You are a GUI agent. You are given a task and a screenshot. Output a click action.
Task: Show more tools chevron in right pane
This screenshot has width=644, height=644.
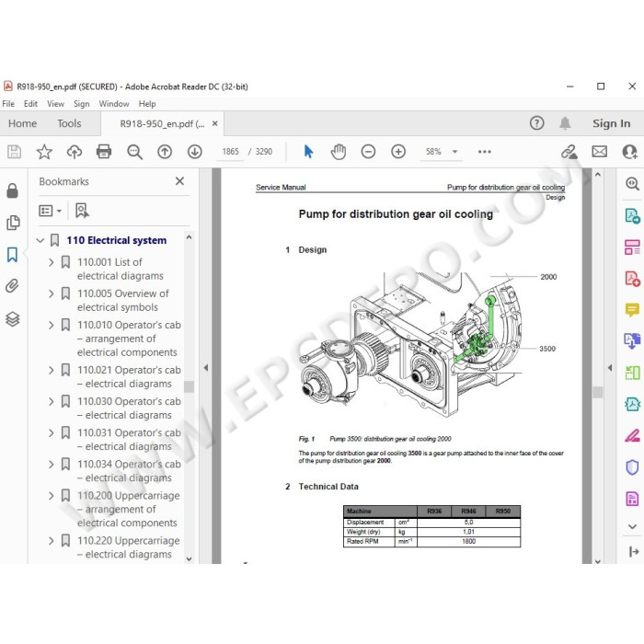(x=632, y=526)
